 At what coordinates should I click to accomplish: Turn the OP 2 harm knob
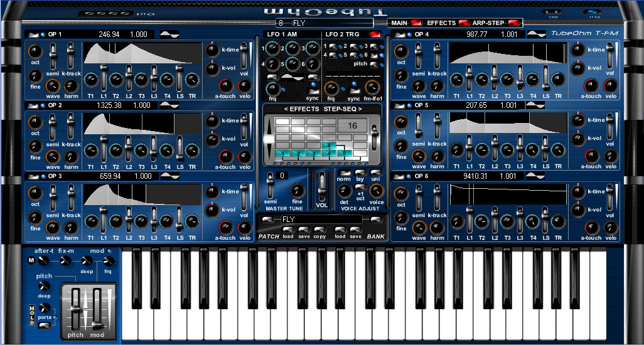(x=71, y=157)
